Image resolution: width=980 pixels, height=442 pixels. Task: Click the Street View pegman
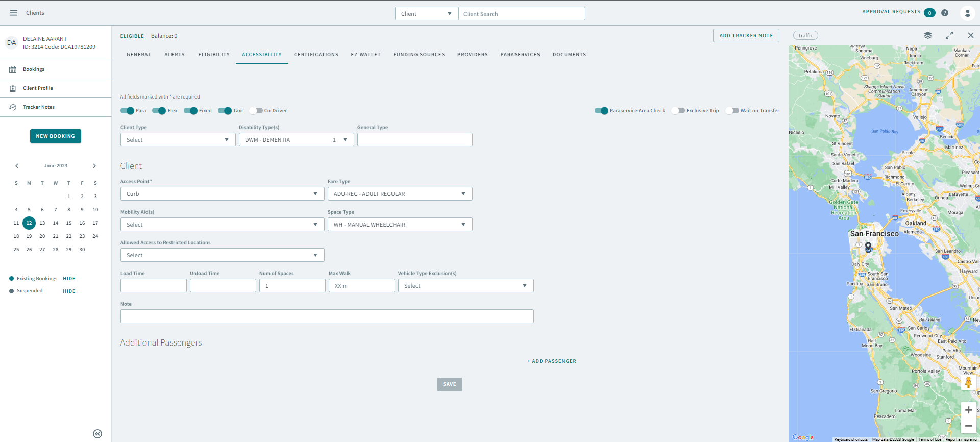point(968,382)
